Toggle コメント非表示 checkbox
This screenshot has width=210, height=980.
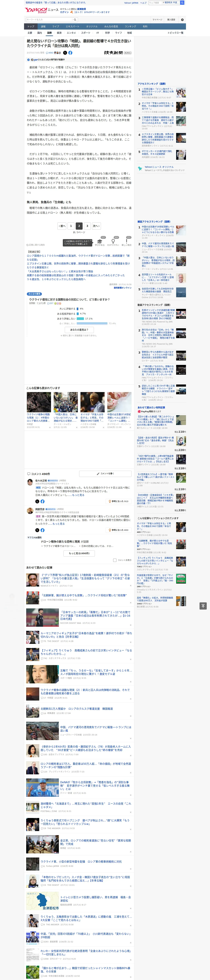tap(115, 560)
